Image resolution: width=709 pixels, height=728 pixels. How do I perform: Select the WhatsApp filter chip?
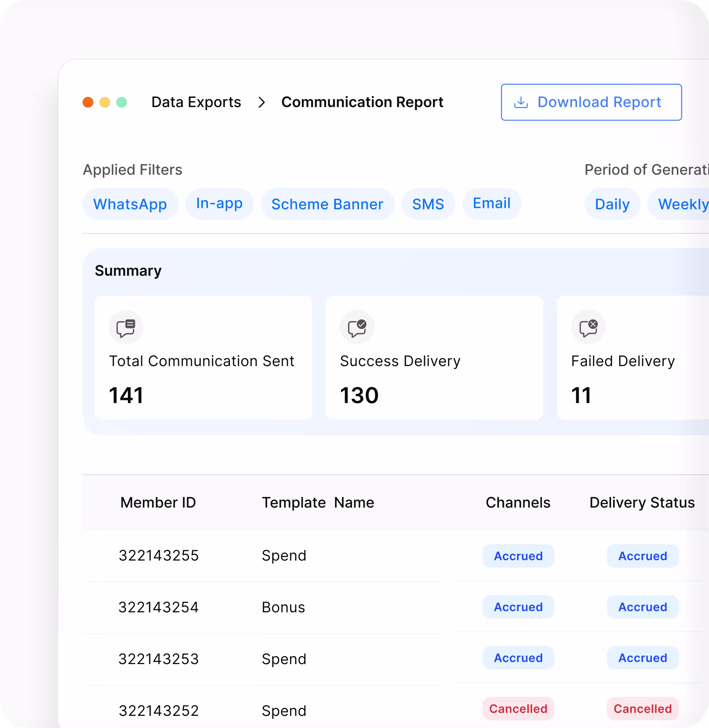click(x=130, y=204)
